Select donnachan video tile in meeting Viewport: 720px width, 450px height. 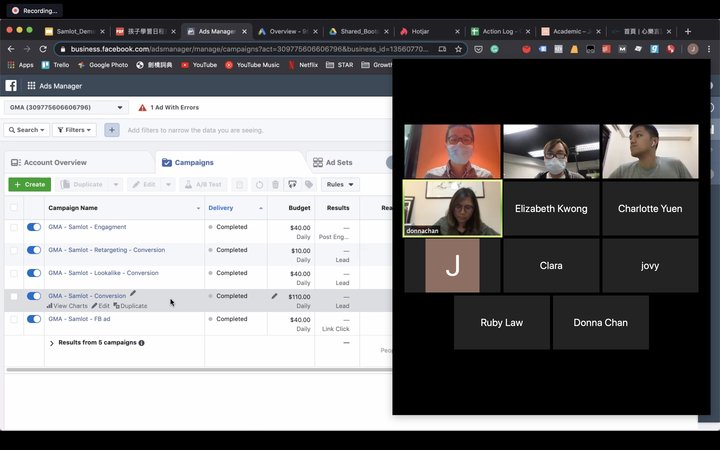(x=452, y=208)
